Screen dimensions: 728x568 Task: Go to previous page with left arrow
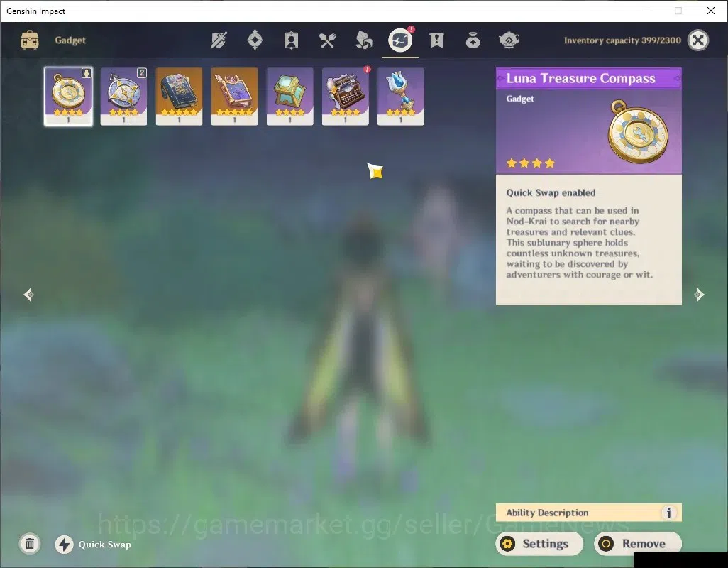point(29,295)
